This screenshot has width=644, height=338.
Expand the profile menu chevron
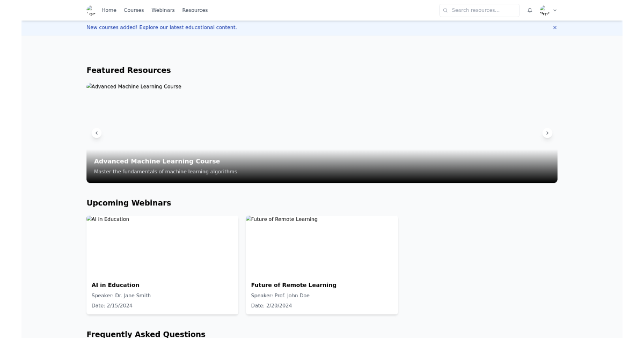(555, 10)
